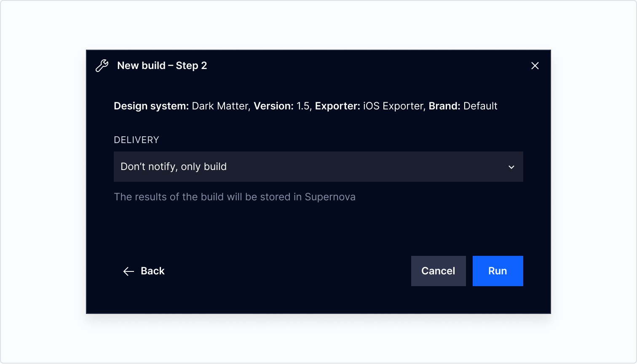Click the word Supernova in the helper text
The image size is (637, 364).
coord(330,197)
